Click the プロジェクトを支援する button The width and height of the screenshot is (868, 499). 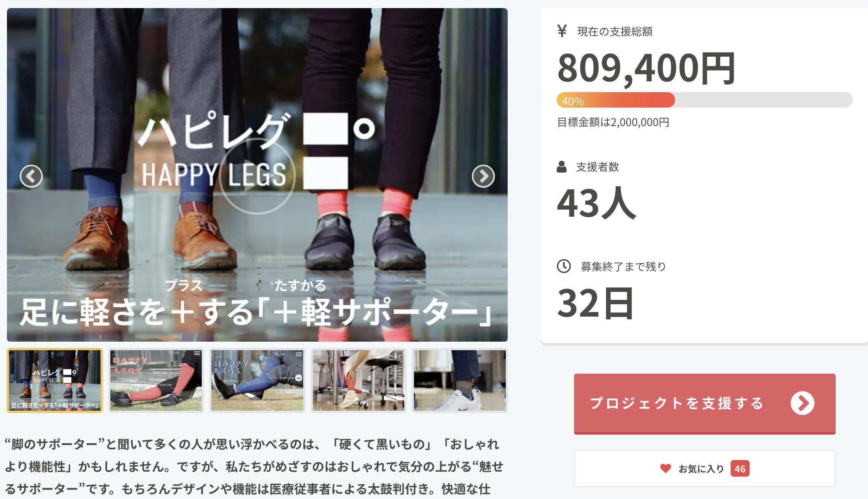[704, 404]
